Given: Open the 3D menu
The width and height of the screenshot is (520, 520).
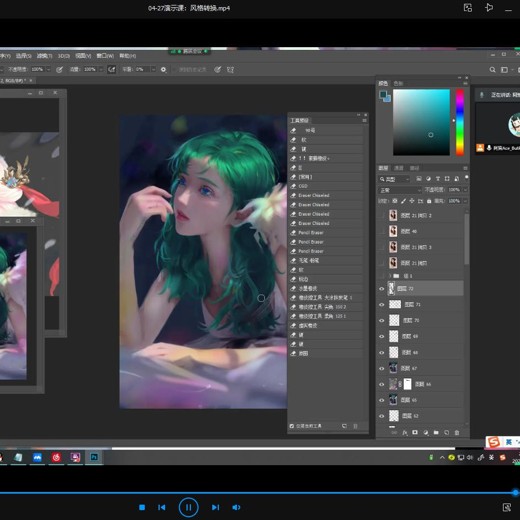Looking at the screenshot, I should point(64,56).
